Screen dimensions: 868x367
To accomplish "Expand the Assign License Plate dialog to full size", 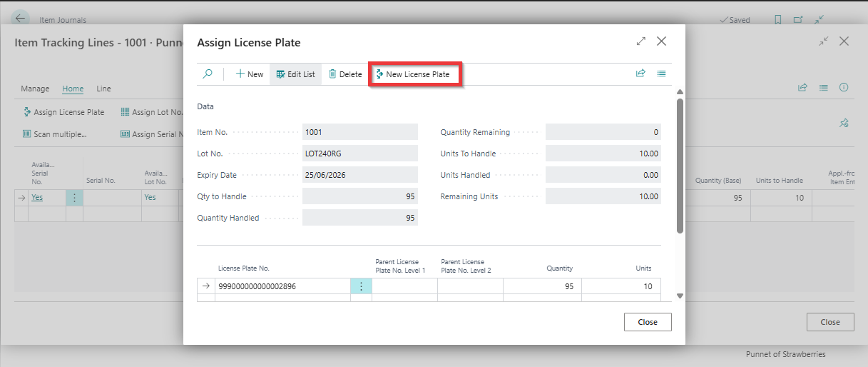I will tap(640, 41).
